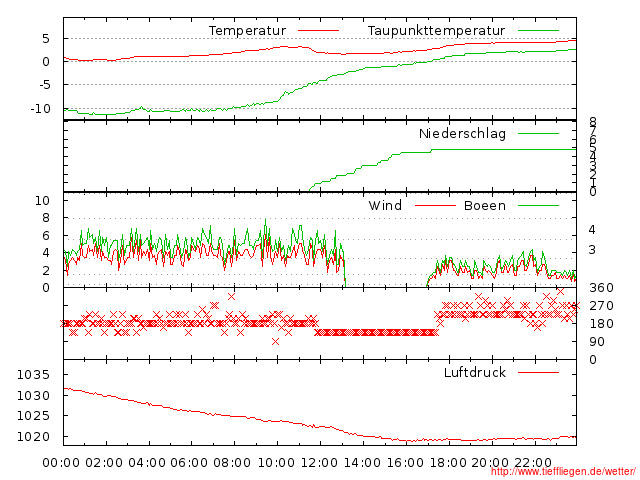
Task: Click the 'Boeen' legend label
Action: pos(484,205)
